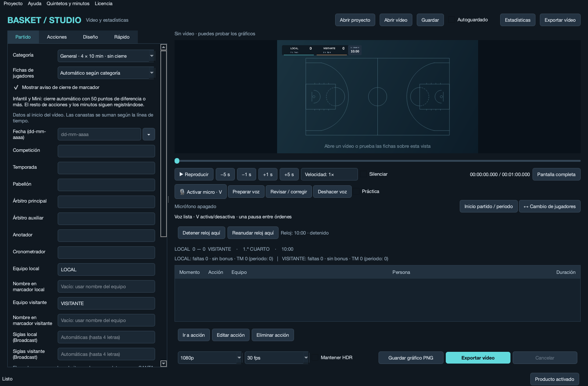This screenshot has height=386, width=588.
Task: Switch to the Diseño tab
Action: [x=90, y=37]
